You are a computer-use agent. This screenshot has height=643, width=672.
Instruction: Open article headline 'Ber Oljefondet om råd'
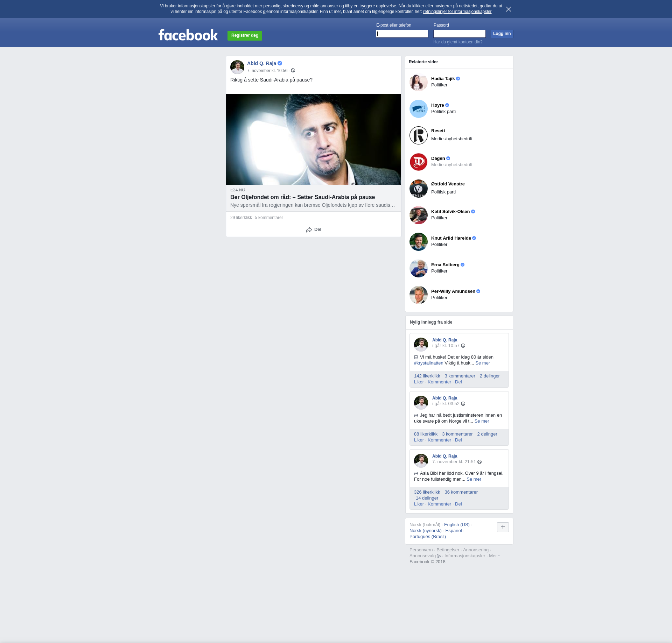(302, 197)
